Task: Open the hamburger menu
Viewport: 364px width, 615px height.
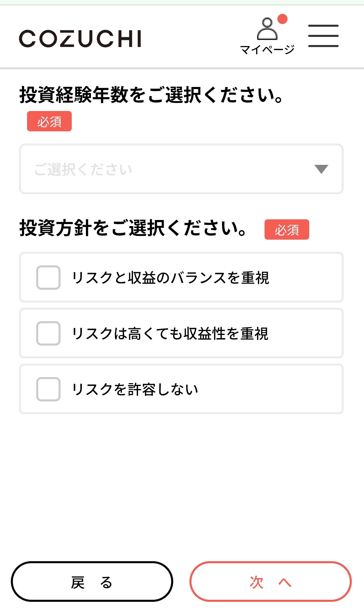Action: (323, 36)
